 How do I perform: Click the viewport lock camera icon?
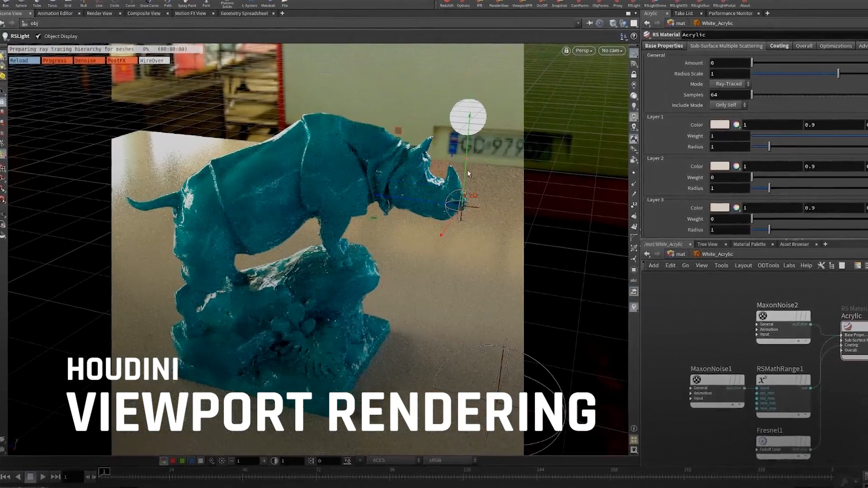pos(566,51)
